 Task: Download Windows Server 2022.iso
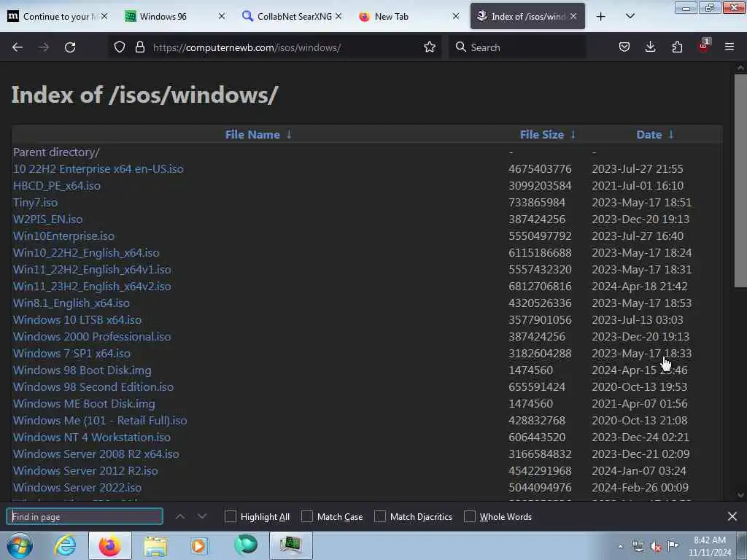pos(77,488)
